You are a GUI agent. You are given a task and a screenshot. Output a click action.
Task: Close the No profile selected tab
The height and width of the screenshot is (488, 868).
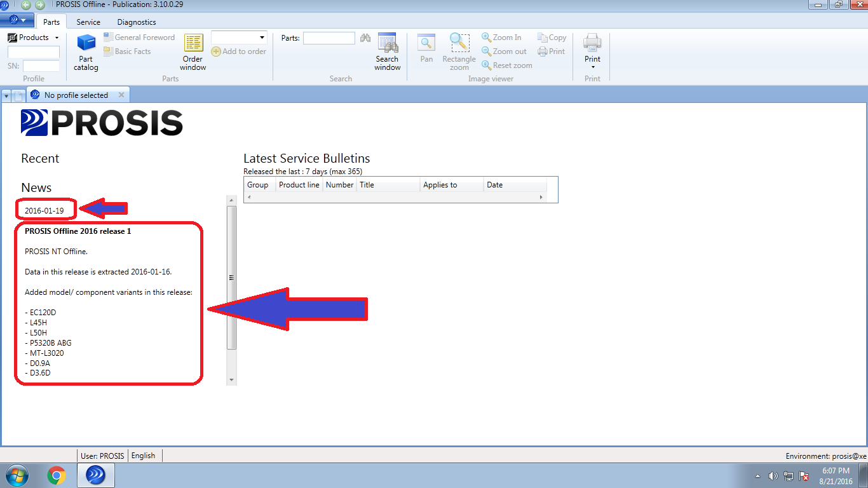[121, 95]
